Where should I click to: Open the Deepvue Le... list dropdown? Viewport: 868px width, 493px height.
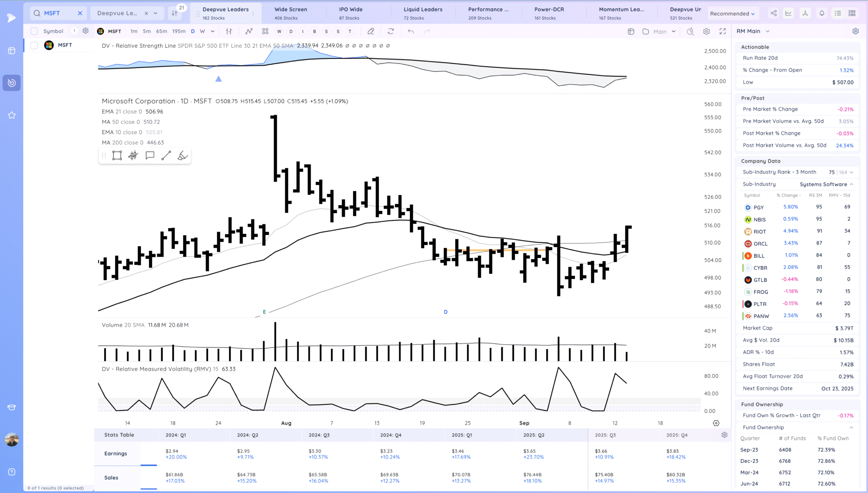[155, 13]
